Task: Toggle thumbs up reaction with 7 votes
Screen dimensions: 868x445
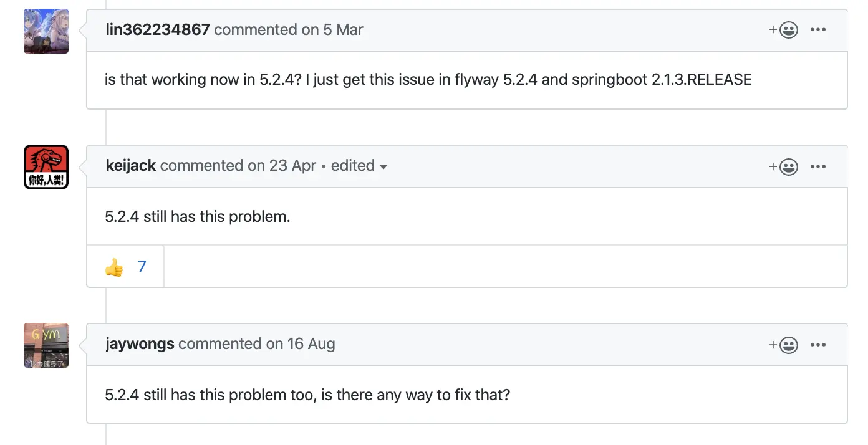Action: 125,267
